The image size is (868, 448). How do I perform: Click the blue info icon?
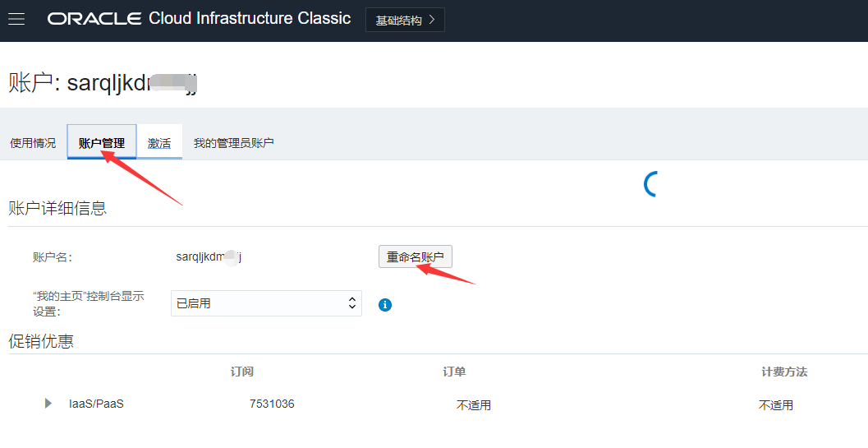point(385,305)
